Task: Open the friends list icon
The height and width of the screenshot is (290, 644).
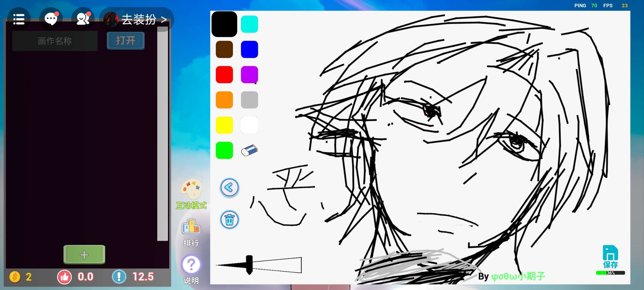Action: click(x=83, y=19)
